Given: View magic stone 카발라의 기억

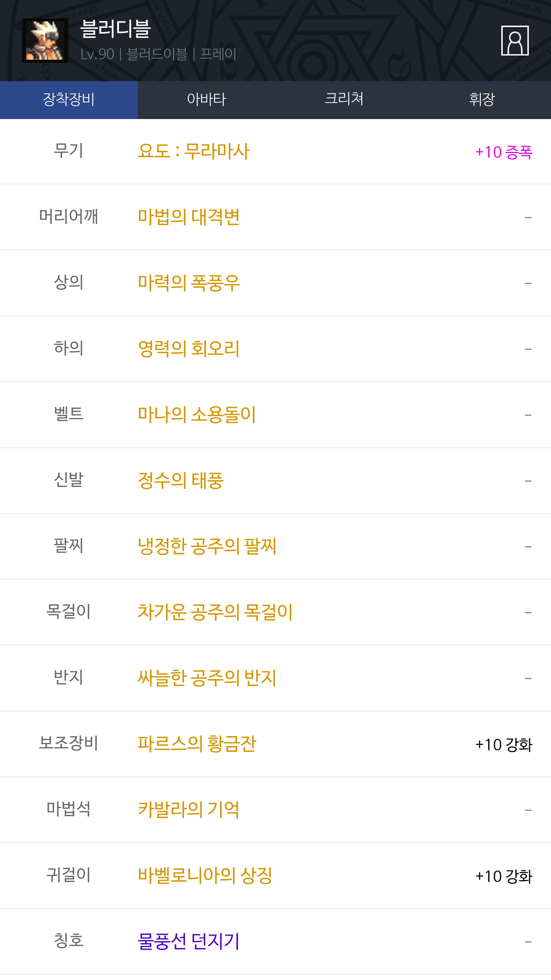Looking at the screenshot, I should pyautogui.click(x=189, y=810).
